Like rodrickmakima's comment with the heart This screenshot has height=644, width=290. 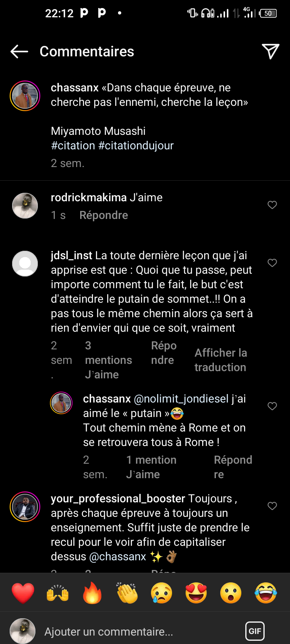coord(272,205)
